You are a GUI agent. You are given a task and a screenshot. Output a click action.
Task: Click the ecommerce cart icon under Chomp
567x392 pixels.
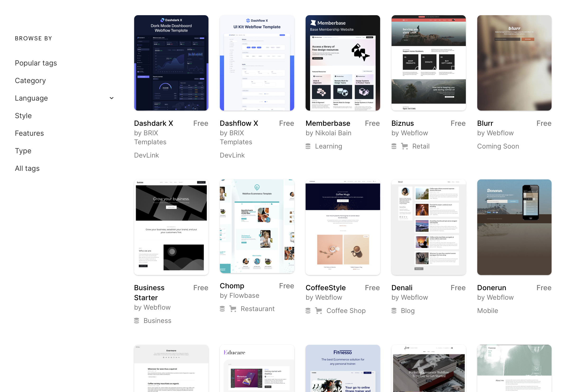[x=233, y=309]
